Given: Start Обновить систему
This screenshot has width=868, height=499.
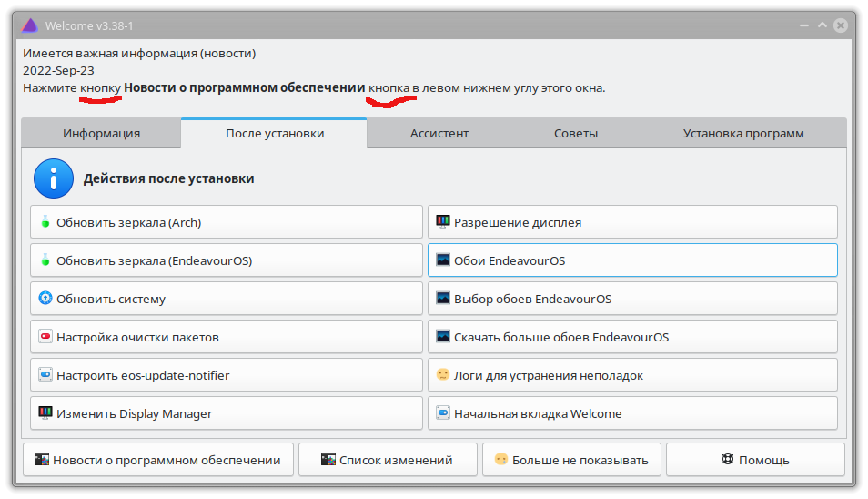Looking at the screenshot, I should pos(227,299).
